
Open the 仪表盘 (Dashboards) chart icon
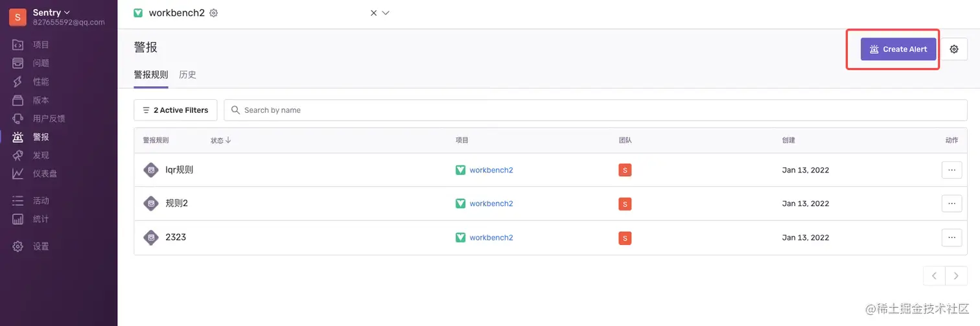[x=18, y=174]
